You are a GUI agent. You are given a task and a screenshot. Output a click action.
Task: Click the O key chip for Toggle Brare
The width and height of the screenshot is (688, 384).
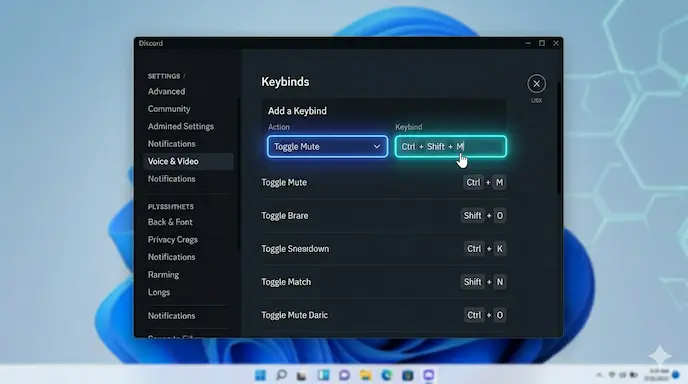499,215
